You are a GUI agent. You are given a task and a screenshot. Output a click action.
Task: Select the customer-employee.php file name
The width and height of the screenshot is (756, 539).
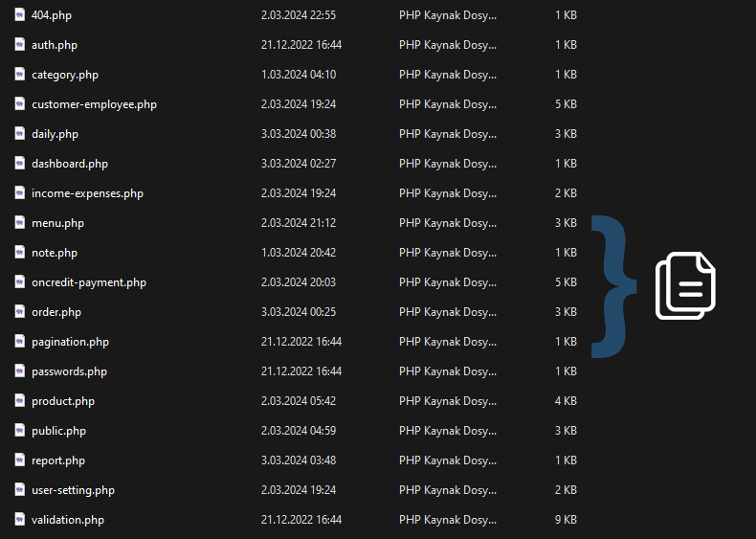pos(94,104)
